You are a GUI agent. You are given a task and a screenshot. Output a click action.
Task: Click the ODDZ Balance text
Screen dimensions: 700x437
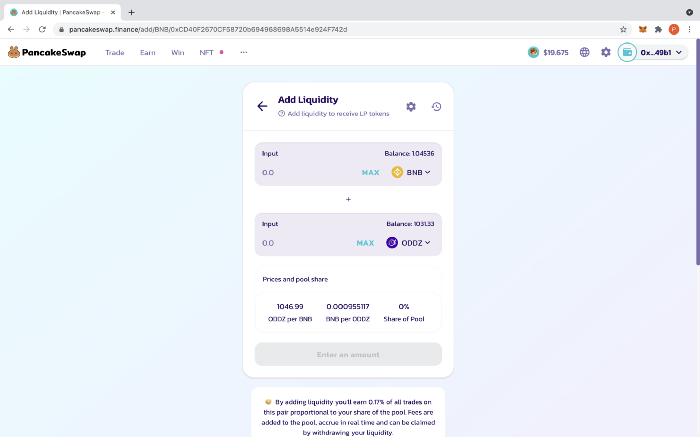pos(410,224)
